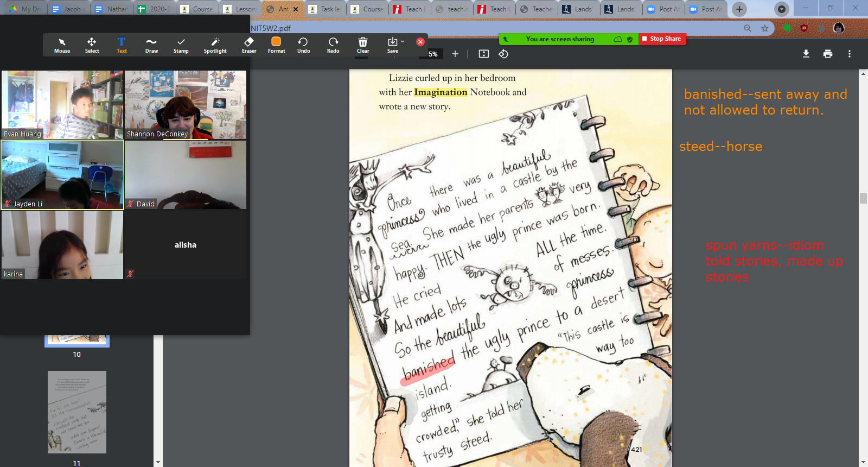Close the active Ant tab
Image resolution: width=868 pixels, height=467 pixels.
coord(296,9)
